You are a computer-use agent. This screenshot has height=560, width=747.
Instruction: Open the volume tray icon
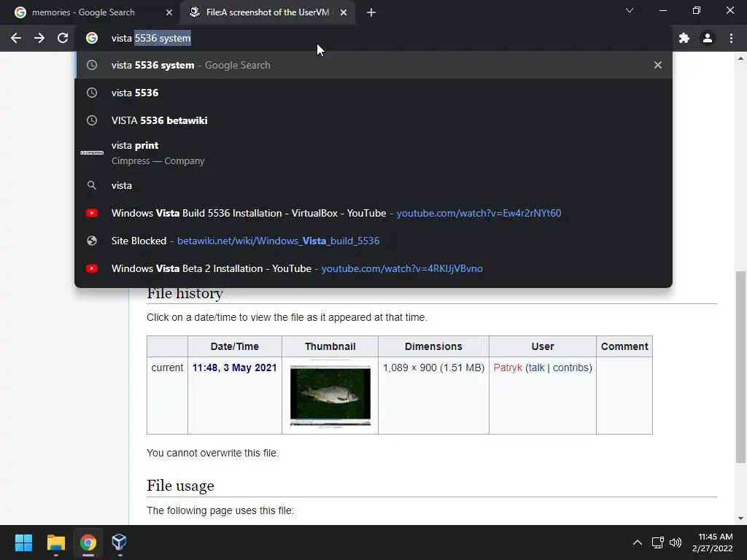676,542
